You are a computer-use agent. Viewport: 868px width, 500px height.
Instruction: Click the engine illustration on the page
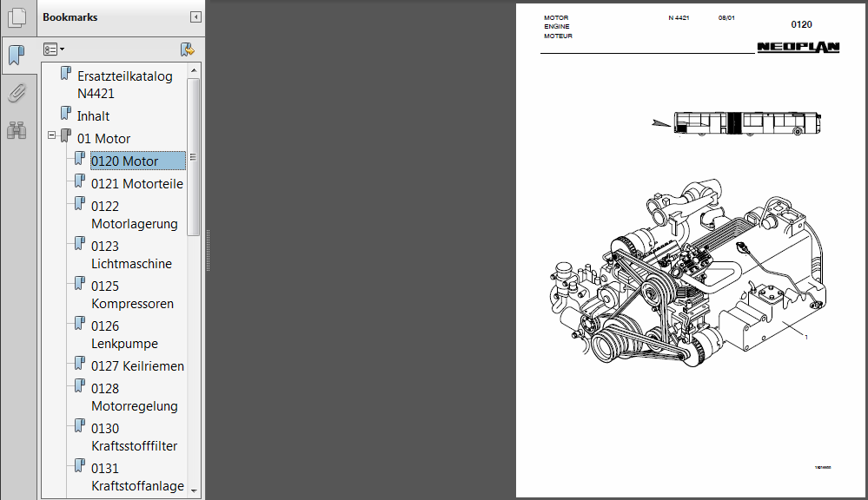[688, 272]
